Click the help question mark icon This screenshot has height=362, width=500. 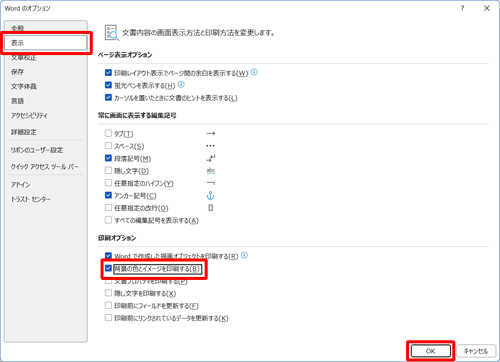[x=462, y=8]
